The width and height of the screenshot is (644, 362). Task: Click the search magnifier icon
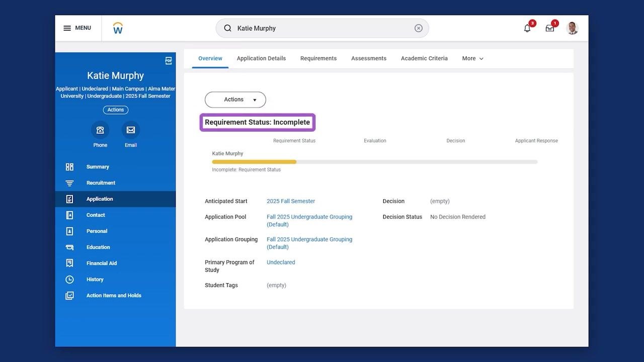227,28
